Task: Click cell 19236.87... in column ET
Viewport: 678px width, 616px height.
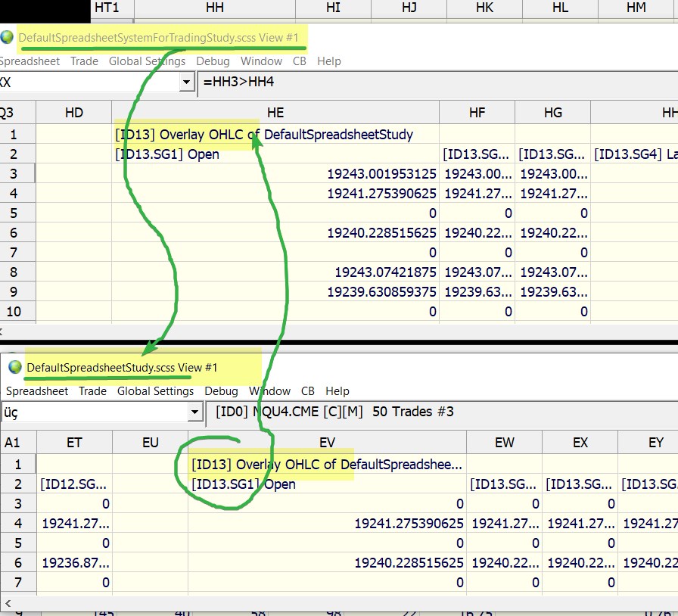Action: tap(74, 562)
